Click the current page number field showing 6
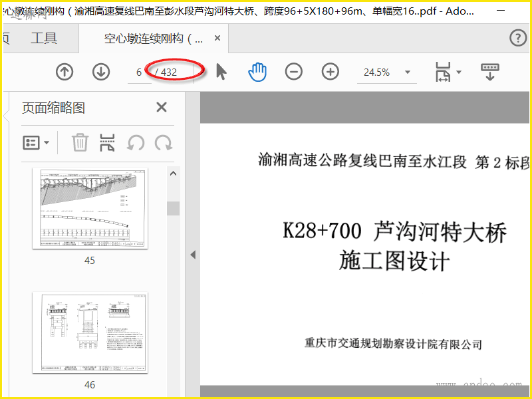This screenshot has height=399, width=532. (139, 72)
